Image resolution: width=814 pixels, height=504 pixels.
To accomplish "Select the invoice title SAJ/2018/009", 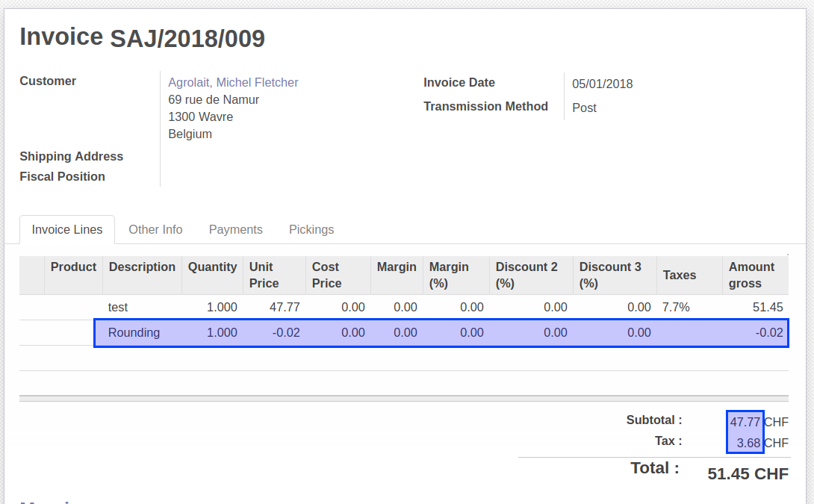I will coord(187,38).
